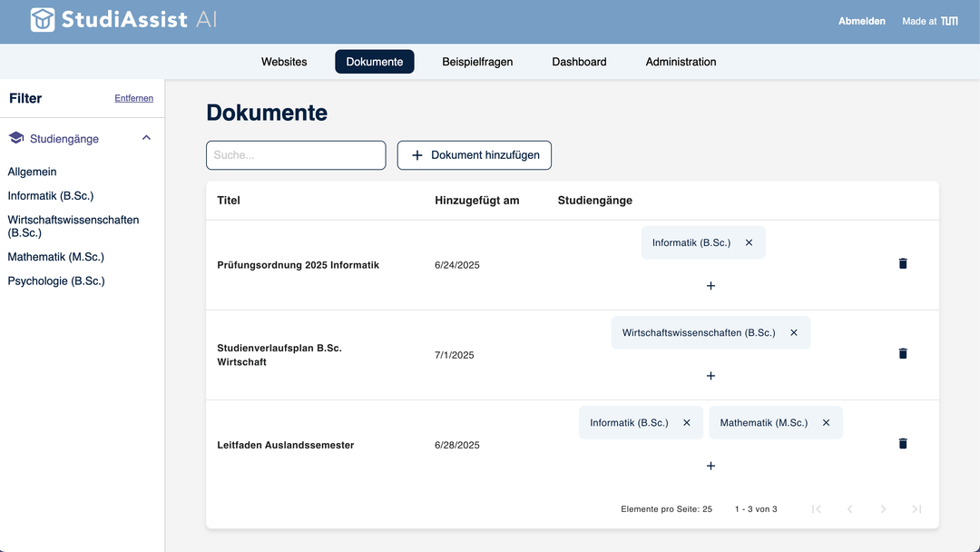Remove the Mathematik (M.Sc.) tag from Leitfaden Auslandssemester

click(826, 422)
